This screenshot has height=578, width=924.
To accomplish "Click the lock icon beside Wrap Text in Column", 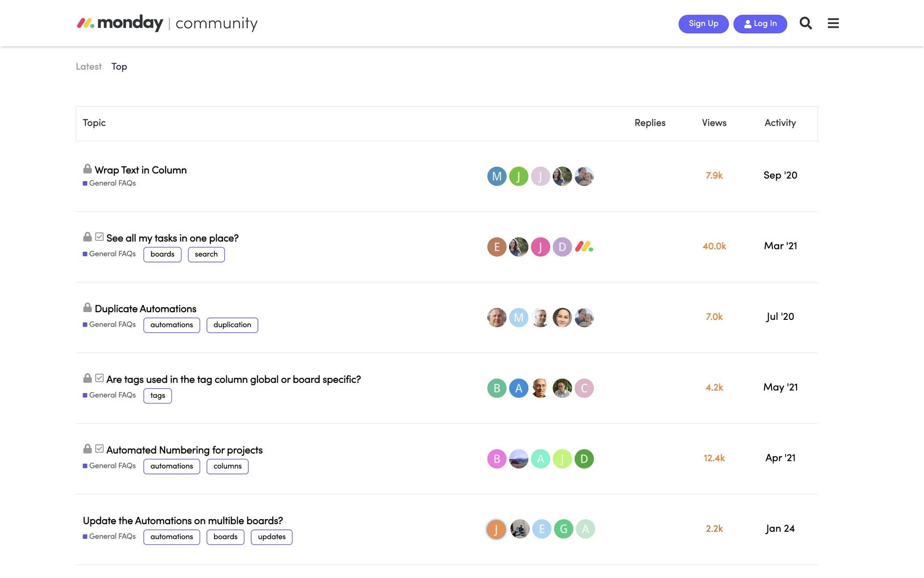I will coord(87,169).
